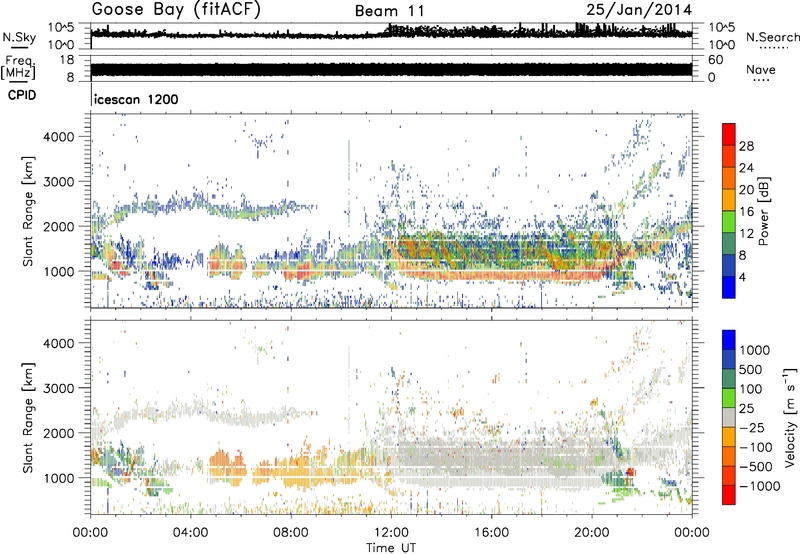Click the "12:00" time tick label
This screenshot has width=800, height=554.
(x=391, y=533)
